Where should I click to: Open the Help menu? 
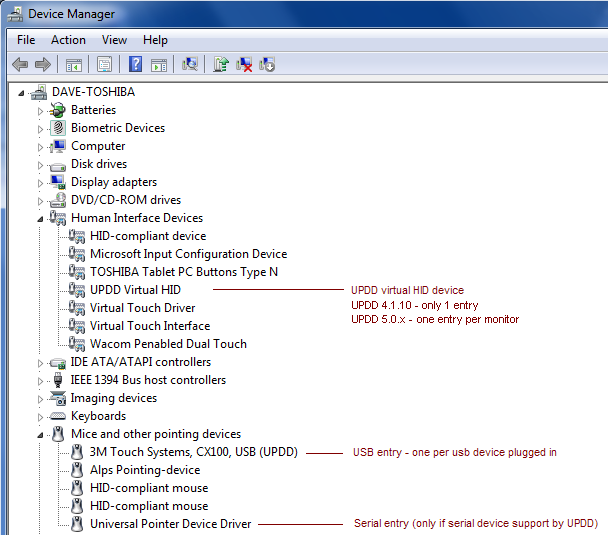(x=155, y=40)
